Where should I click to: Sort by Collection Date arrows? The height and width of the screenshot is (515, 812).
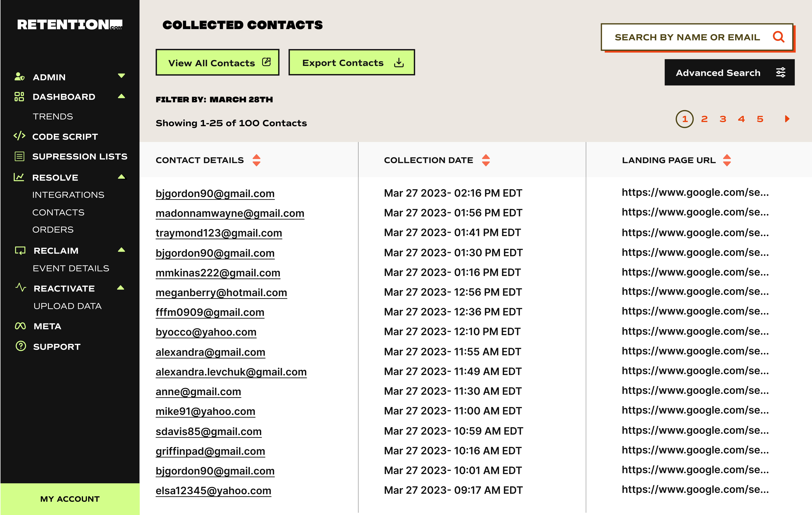coord(486,160)
